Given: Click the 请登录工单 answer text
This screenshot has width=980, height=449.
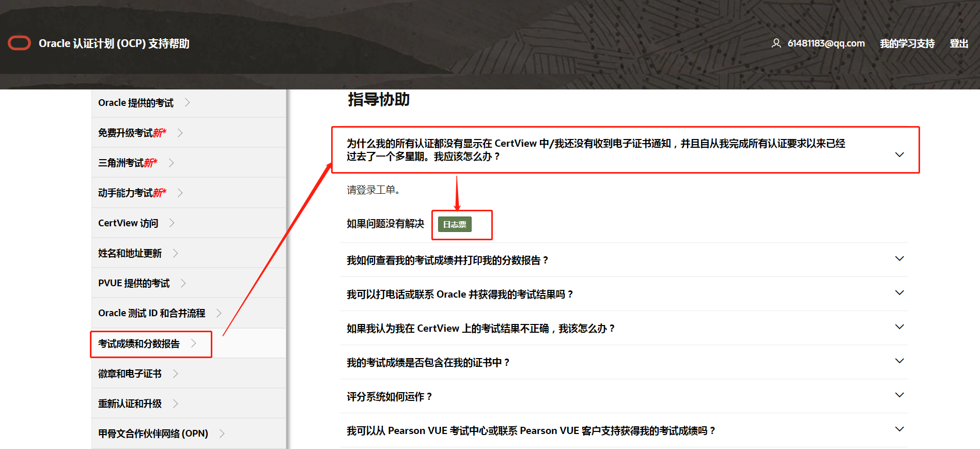Looking at the screenshot, I should tap(373, 190).
